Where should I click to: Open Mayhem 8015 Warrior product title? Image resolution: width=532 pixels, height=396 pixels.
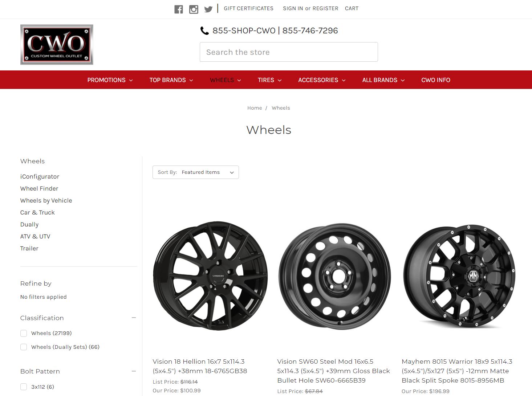pos(457,371)
